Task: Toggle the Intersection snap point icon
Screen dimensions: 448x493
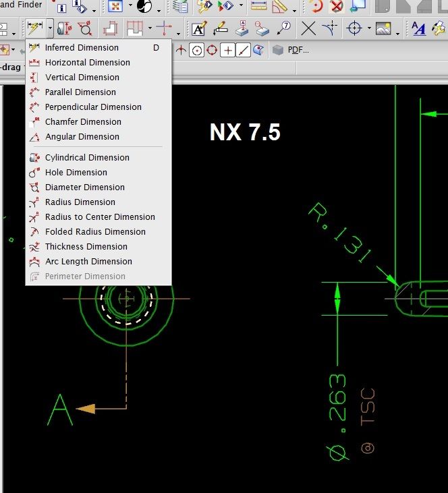Action: 181,50
